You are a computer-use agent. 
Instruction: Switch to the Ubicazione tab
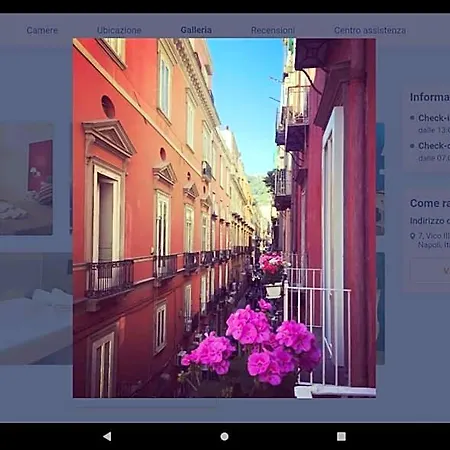tap(119, 30)
